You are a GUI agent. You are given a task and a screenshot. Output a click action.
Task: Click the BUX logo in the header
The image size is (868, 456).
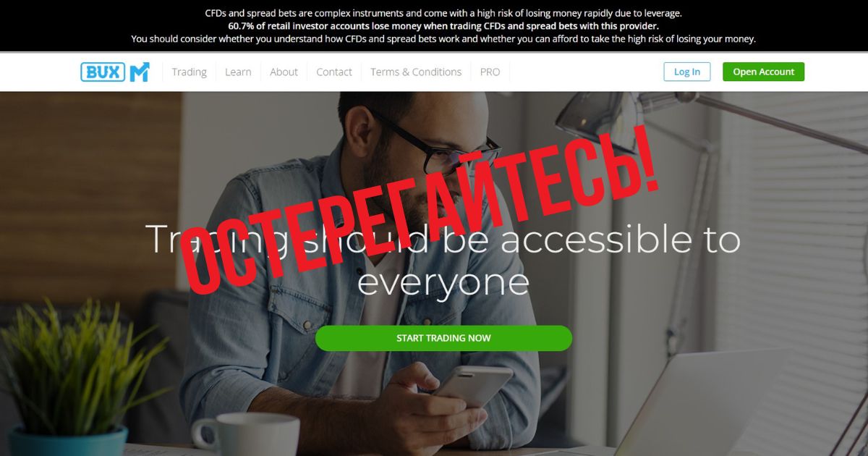[x=103, y=72]
